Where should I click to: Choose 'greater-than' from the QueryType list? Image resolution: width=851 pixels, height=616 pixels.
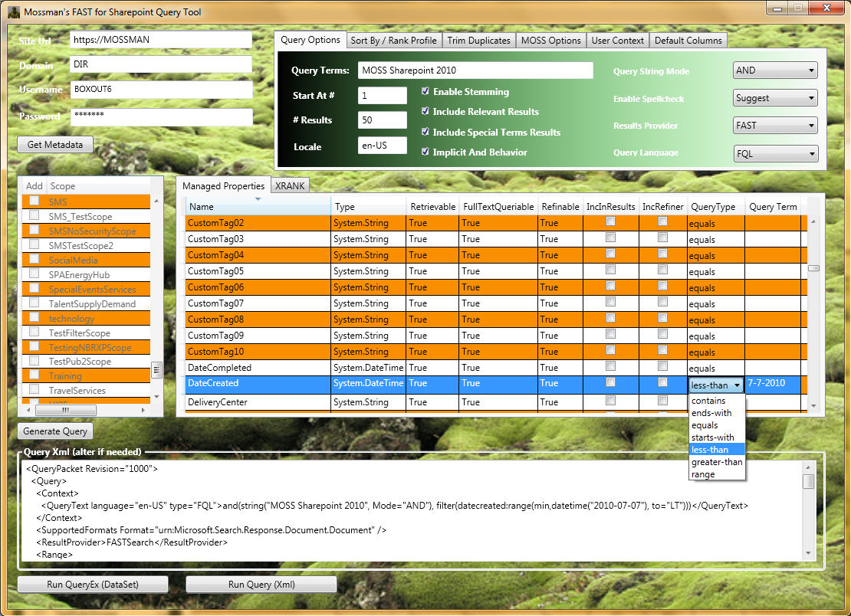[716, 462]
